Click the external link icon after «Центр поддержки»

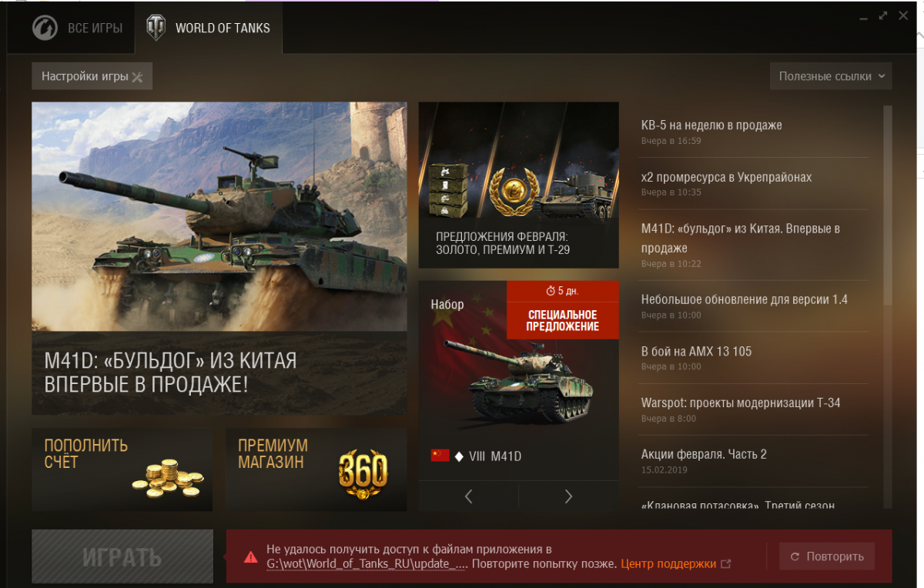[725, 564]
